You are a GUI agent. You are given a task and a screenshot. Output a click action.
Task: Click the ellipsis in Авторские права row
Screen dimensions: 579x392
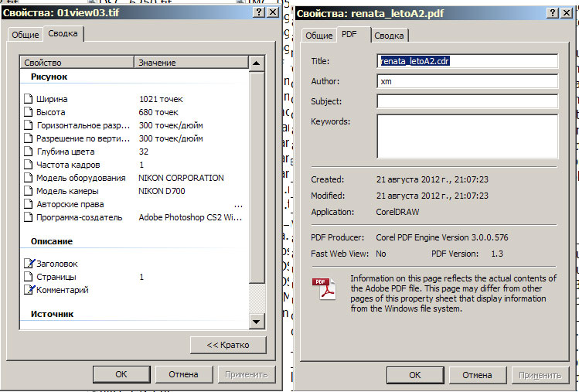pyautogui.click(x=239, y=206)
